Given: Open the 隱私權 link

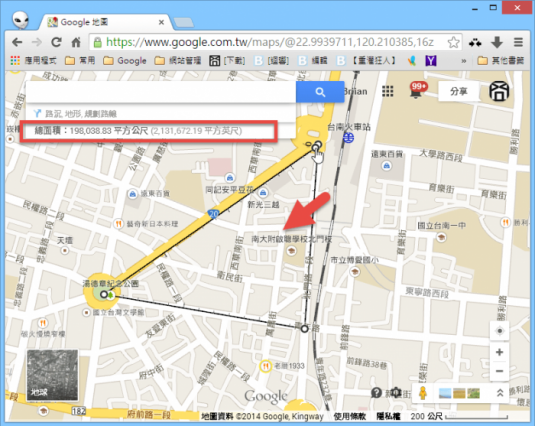Looking at the screenshot, I should coord(388,416).
